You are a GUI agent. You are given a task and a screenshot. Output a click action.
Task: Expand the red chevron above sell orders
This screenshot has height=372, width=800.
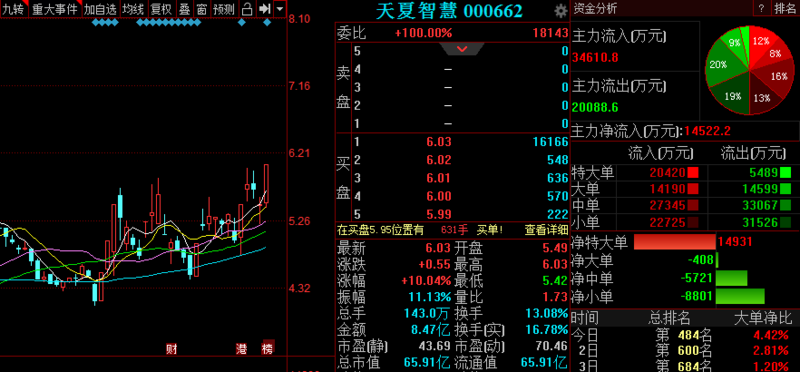point(462,49)
